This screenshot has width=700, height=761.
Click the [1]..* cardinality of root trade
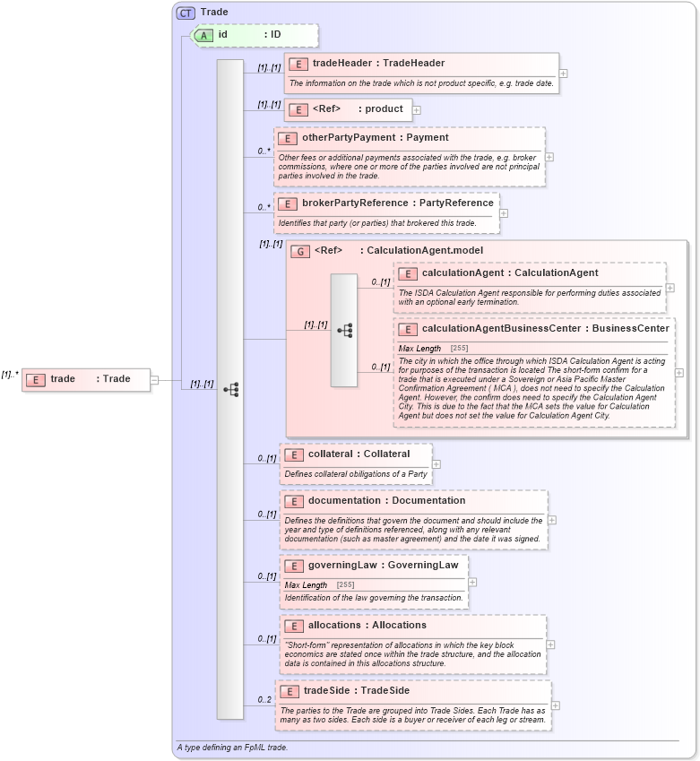pos(10,374)
